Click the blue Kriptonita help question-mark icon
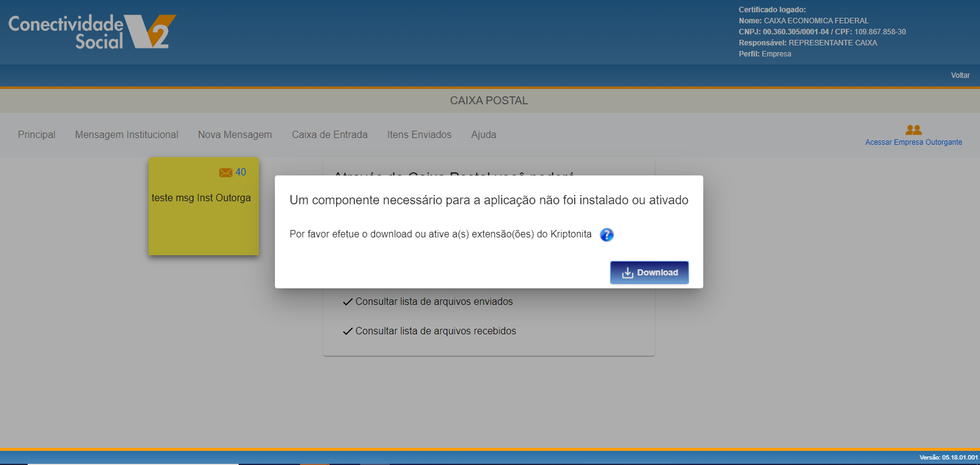Image resolution: width=980 pixels, height=465 pixels. coord(606,234)
